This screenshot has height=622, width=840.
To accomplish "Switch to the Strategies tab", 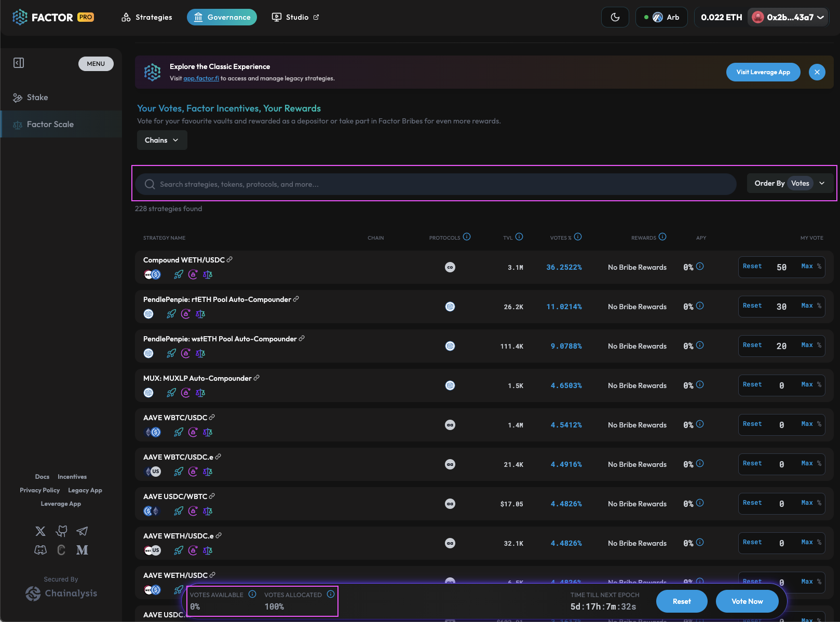I will [147, 17].
